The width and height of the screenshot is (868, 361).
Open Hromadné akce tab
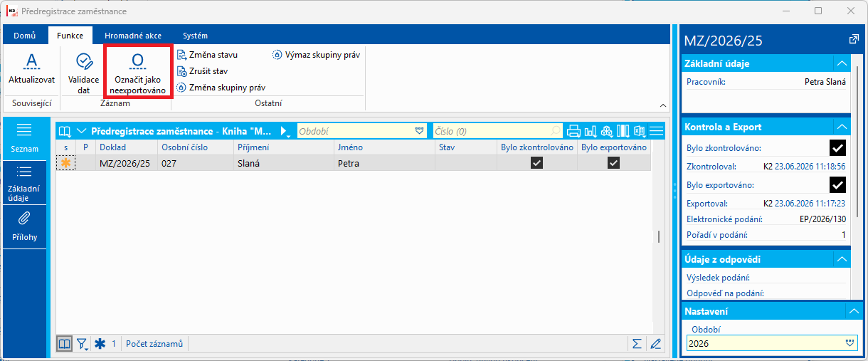click(133, 35)
